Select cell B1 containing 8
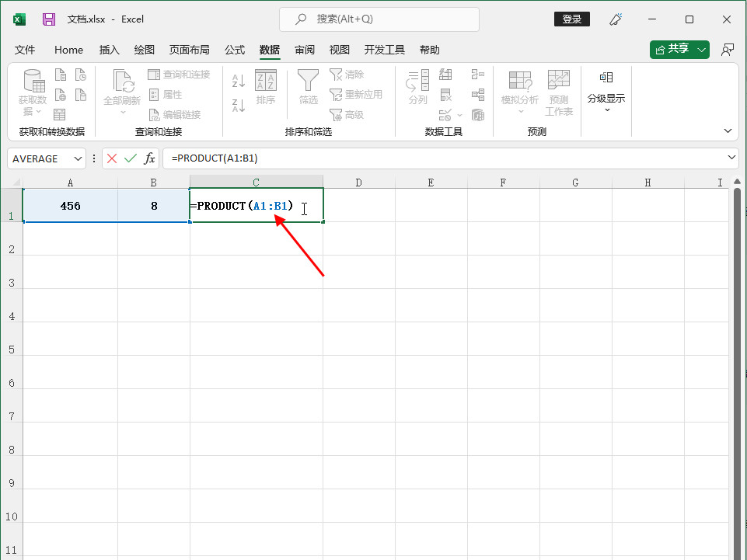Viewport: 747px width, 560px height. click(154, 205)
